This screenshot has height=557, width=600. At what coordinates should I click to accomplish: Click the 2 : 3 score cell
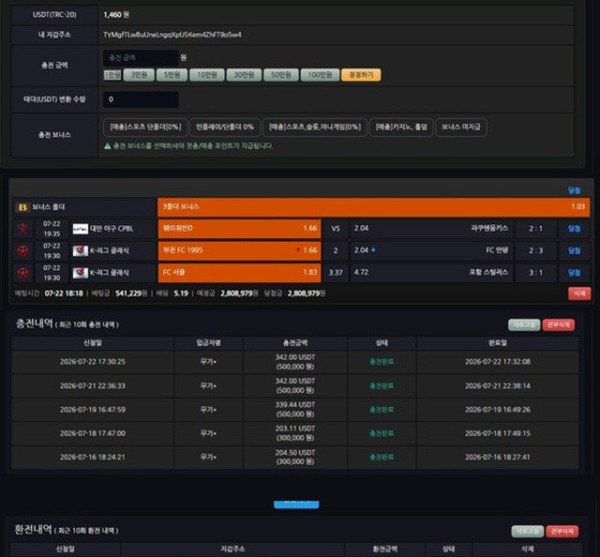[x=536, y=251]
